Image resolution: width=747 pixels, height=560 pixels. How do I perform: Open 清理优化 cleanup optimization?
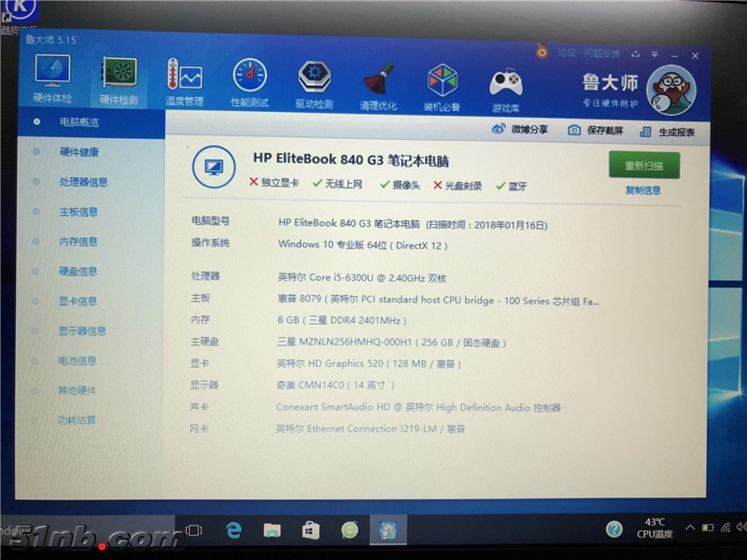tap(378, 86)
